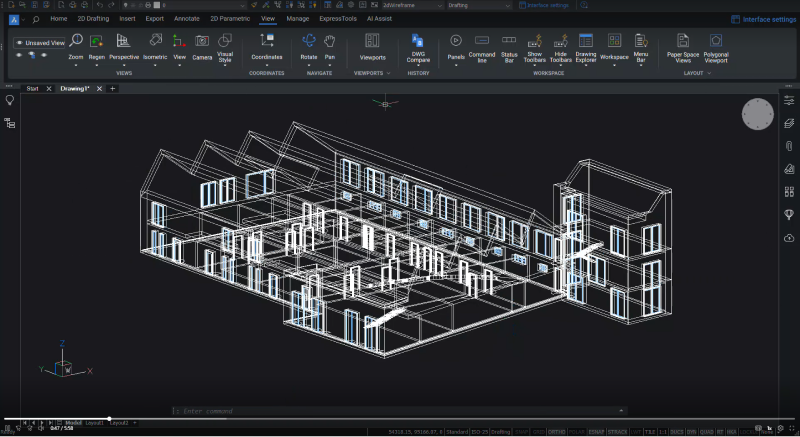The image size is (800, 437).
Task: Switch to Layout1 tab
Action: (x=94, y=423)
